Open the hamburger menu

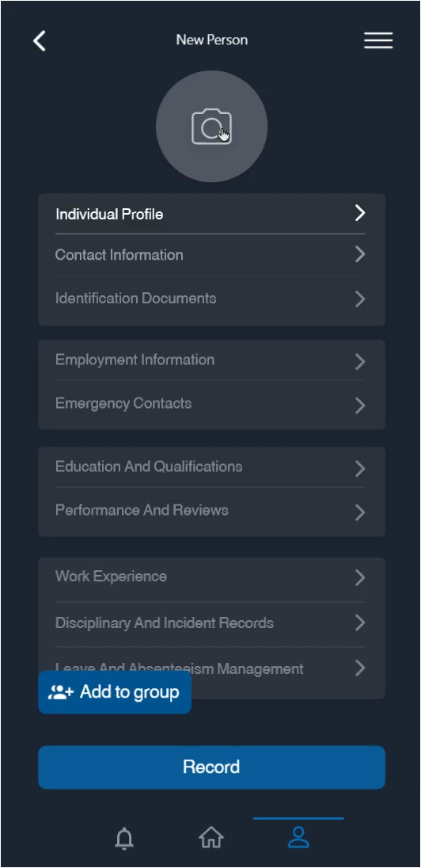click(378, 40)
